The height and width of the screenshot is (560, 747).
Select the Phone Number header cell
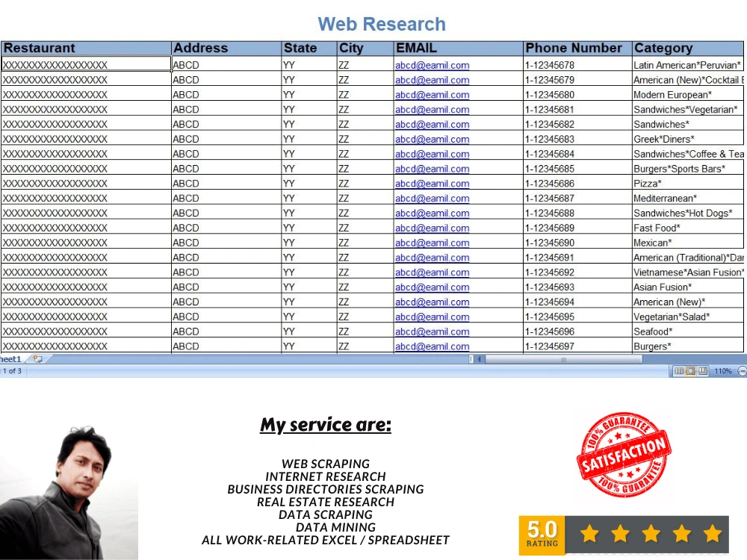(x=578, y=48)
